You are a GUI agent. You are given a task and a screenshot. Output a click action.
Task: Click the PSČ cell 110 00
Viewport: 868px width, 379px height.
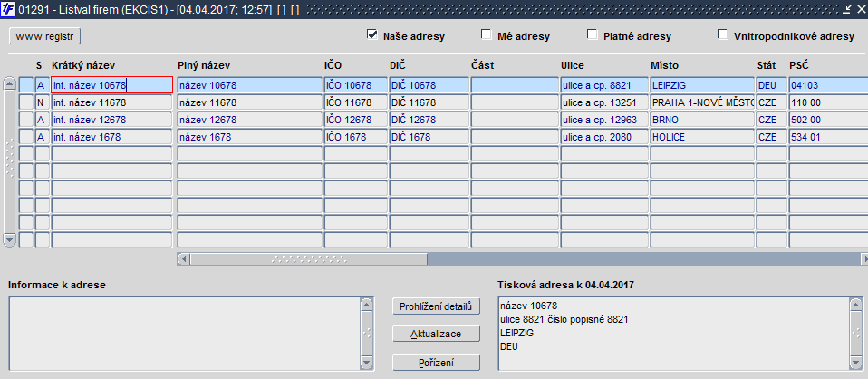828,102
